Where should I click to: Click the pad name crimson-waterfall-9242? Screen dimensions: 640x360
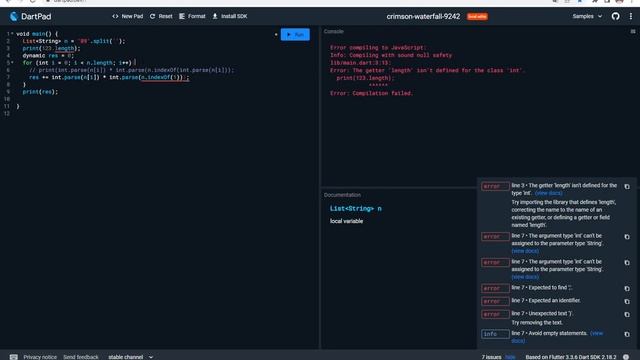tap(423, 16)
